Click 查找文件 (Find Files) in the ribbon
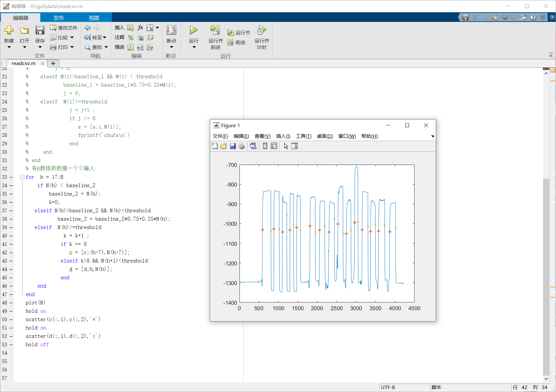Screen dimensions: 556x392 point(63,28)
